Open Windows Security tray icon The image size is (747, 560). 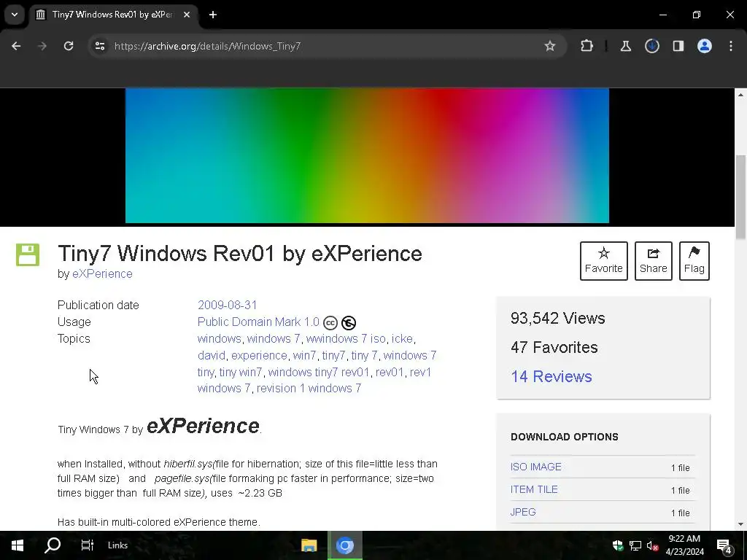click(618, 545)
